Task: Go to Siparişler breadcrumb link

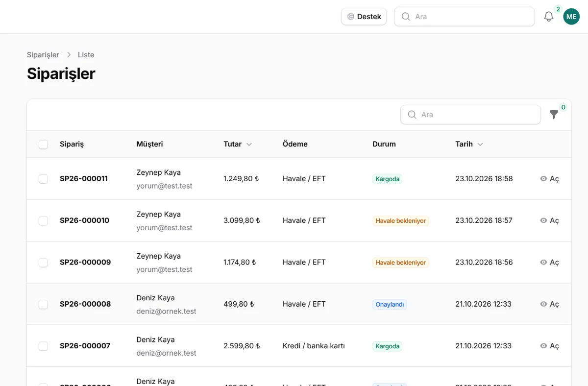Action: point(43,55)
